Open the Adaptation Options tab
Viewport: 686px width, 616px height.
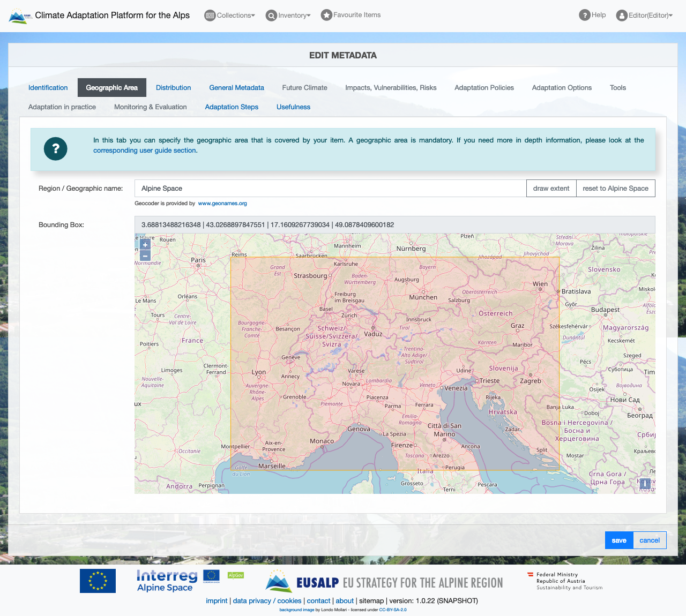562,87
